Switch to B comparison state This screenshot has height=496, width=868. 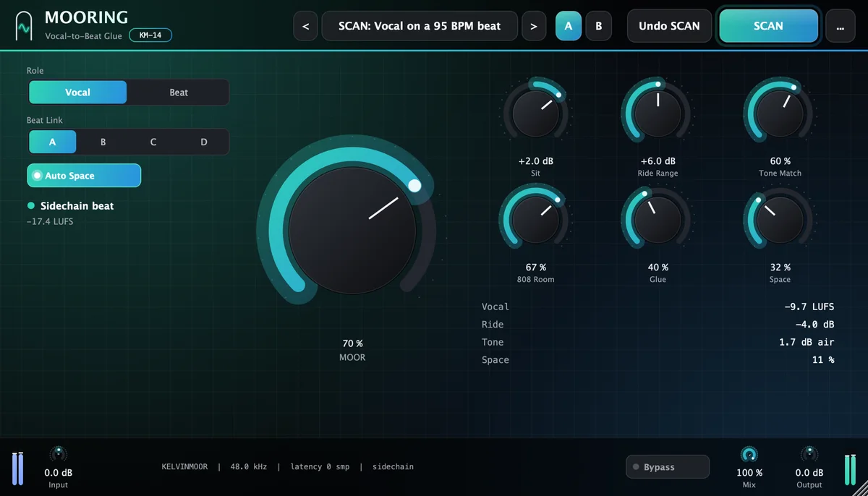tap(598, 26)
